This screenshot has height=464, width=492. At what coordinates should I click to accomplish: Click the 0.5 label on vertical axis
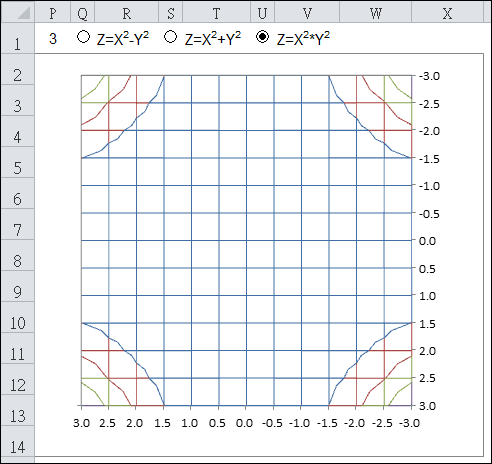click(x=427, y=269)
